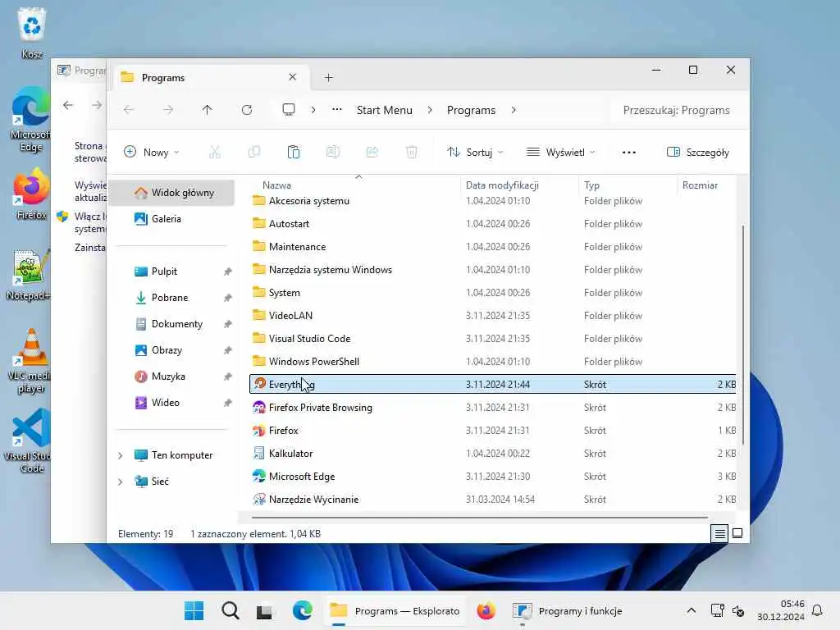This screenshot has width=840, height=630.
Task: Unpin Muzyka from quick access
Action: click(228, 377)
